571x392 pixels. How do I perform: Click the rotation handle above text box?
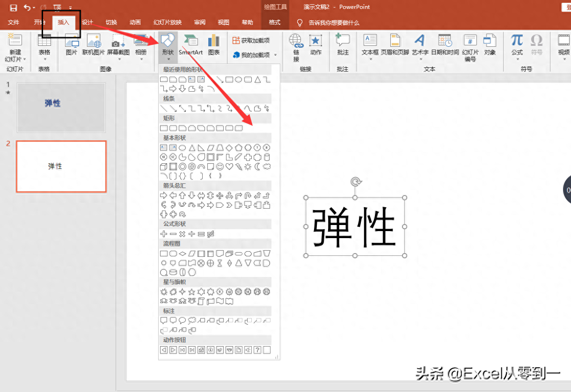[356, 181]
